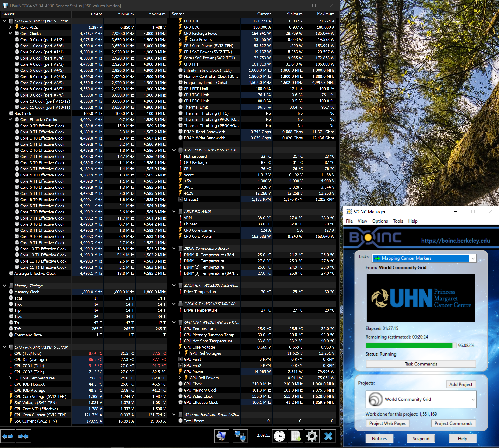
Task: Open HWiNFO sensor settings gear
Action: coord(312,436)
